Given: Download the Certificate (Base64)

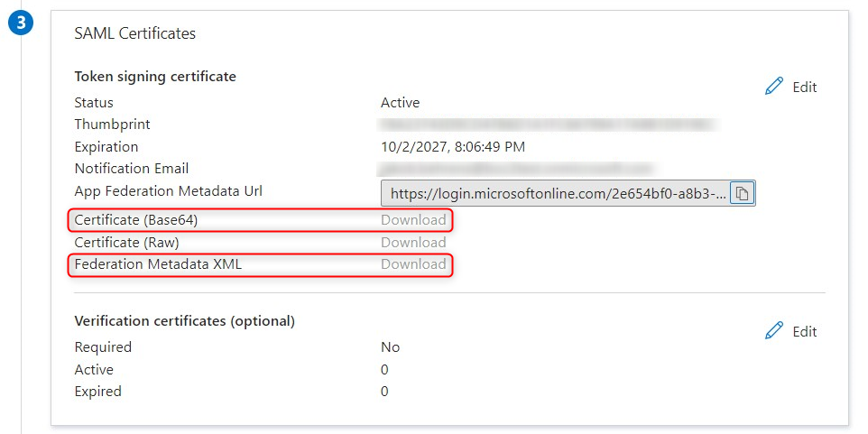Looking at the screenshot, I should tap(413, 220).
